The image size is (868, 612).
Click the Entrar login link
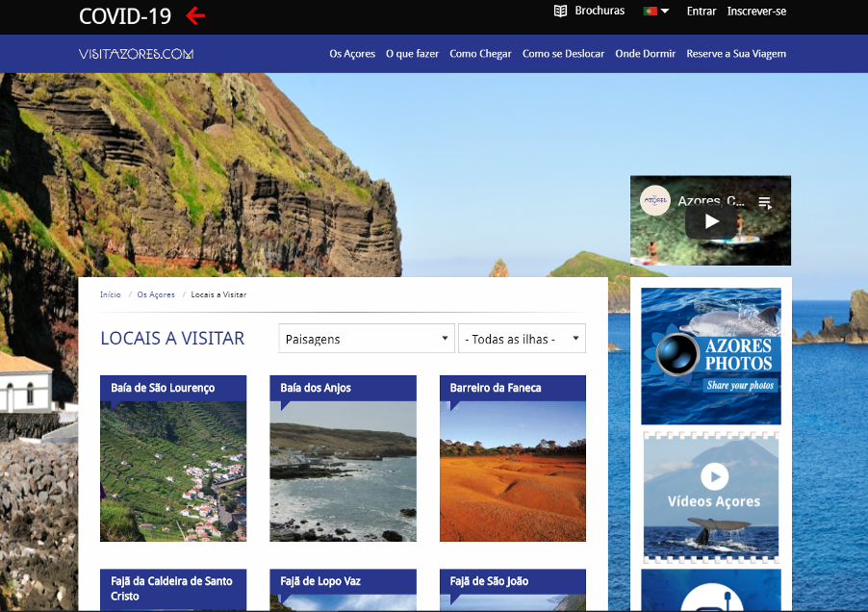click(702, 12)
